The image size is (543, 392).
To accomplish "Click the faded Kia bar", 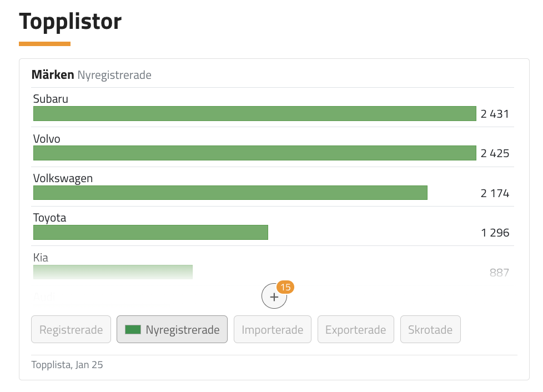I will pos(113,272).
